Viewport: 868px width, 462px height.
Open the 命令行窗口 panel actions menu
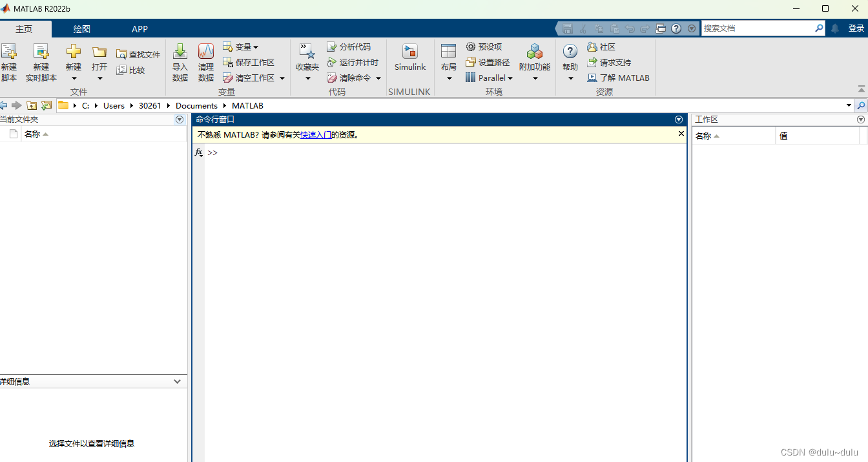pos(679,120)
